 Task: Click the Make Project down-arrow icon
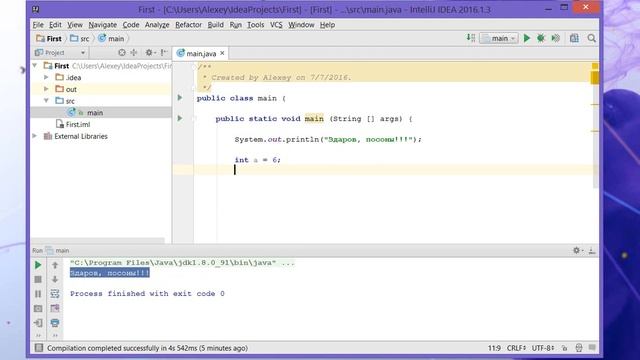coord(471,38)
